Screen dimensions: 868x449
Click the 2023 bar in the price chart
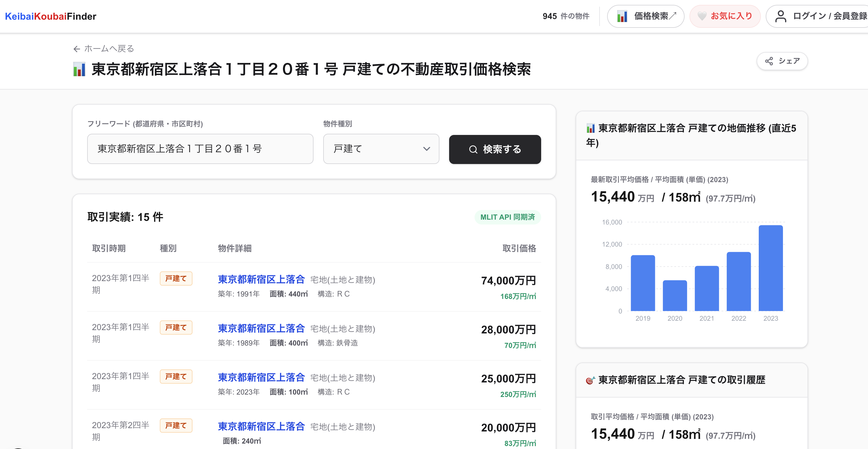(x=770, y=268)
